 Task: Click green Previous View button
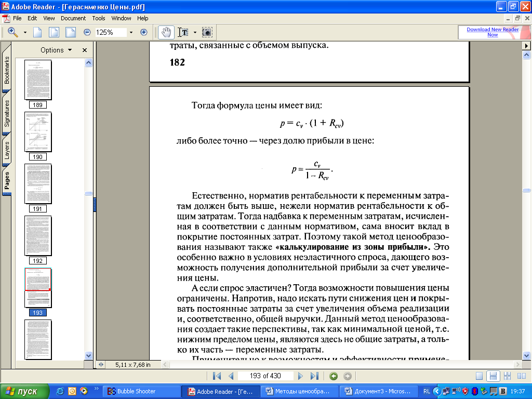click(334, 376)
